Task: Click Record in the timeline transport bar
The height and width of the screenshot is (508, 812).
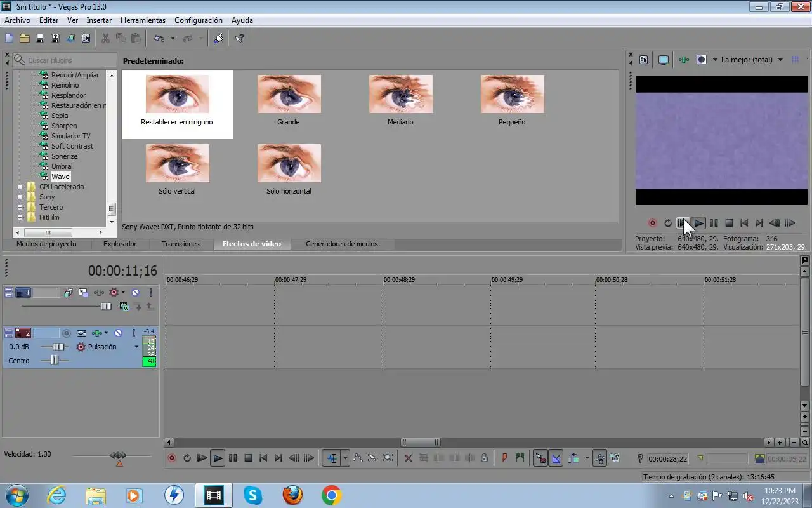Action: (x=171, y=458)
